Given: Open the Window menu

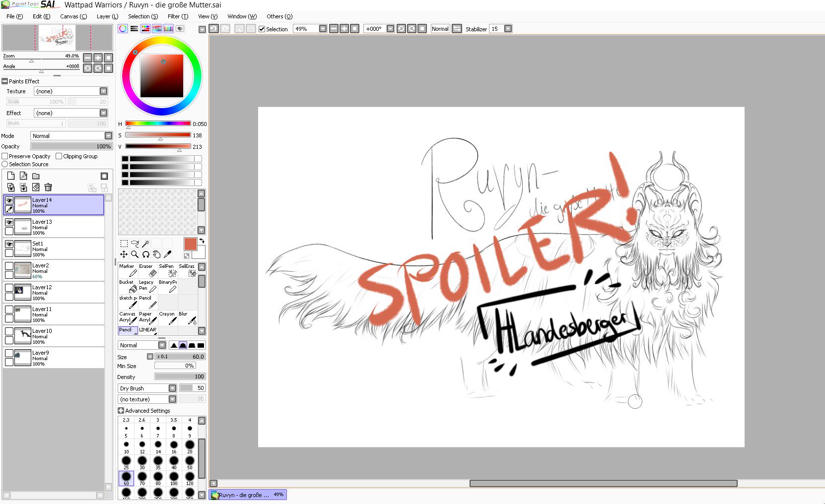Looking at the screenshot, I should click(x=242, y=16).
